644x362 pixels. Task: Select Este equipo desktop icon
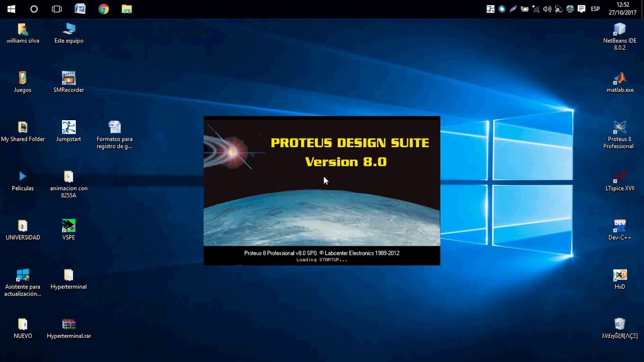(69, 33)
